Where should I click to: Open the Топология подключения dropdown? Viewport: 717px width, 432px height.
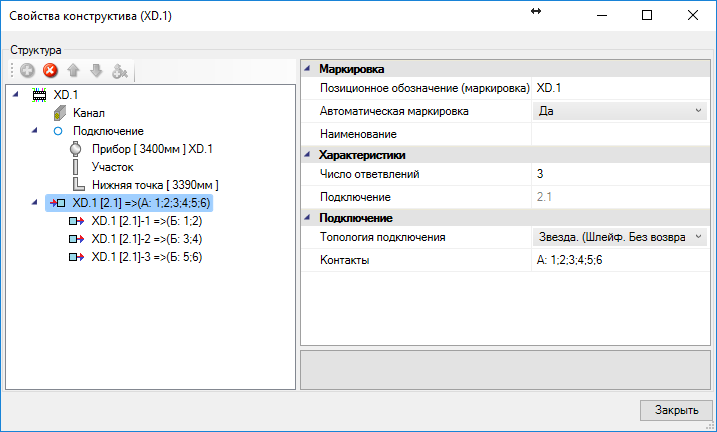698,237
